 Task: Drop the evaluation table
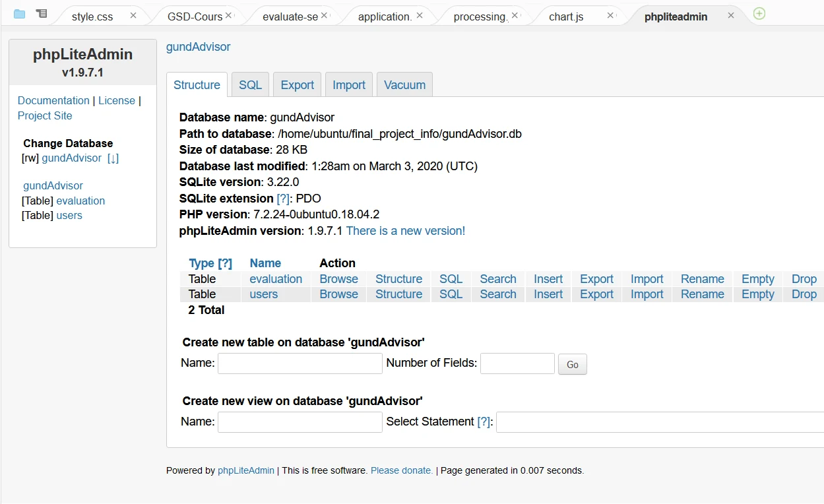(x=804, y=279)
